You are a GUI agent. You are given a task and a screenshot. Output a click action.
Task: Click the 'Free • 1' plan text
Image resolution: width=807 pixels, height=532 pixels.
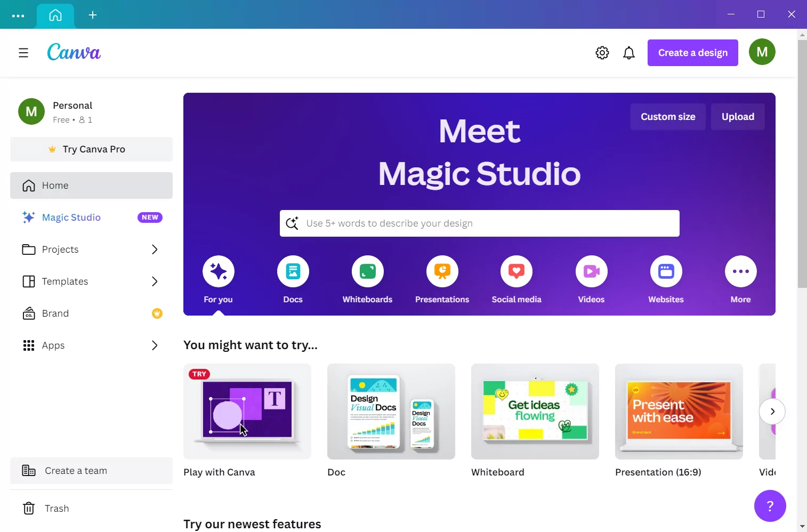pos(72,120)
